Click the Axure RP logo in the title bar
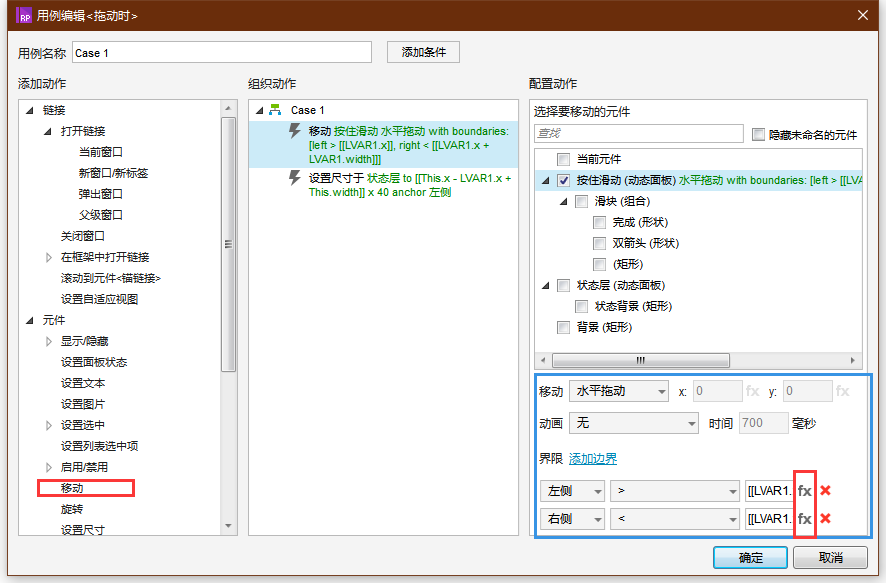This screenshot has width=886, height=583. point(24,15)
